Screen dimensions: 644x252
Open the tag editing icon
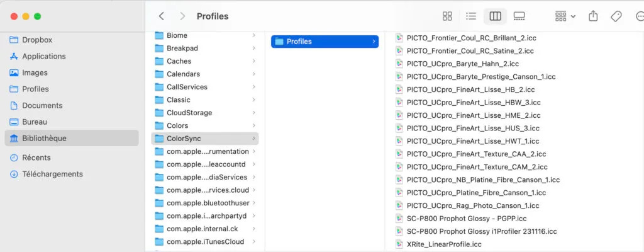(x=616, y=16)
